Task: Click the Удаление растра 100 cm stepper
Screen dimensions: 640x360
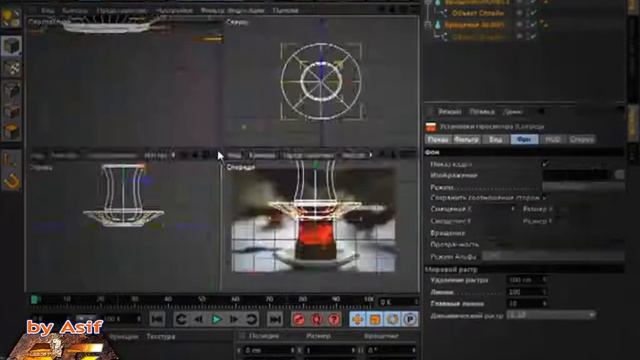Action: click(x=544, y=280)
